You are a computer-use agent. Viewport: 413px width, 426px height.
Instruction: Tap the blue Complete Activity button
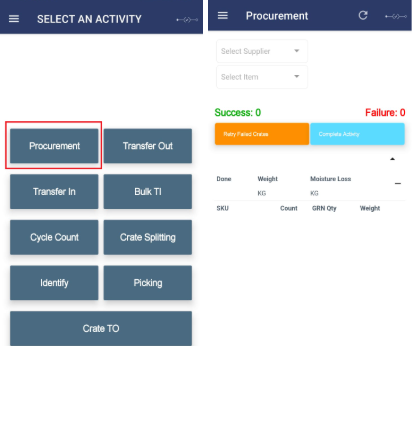357,134
